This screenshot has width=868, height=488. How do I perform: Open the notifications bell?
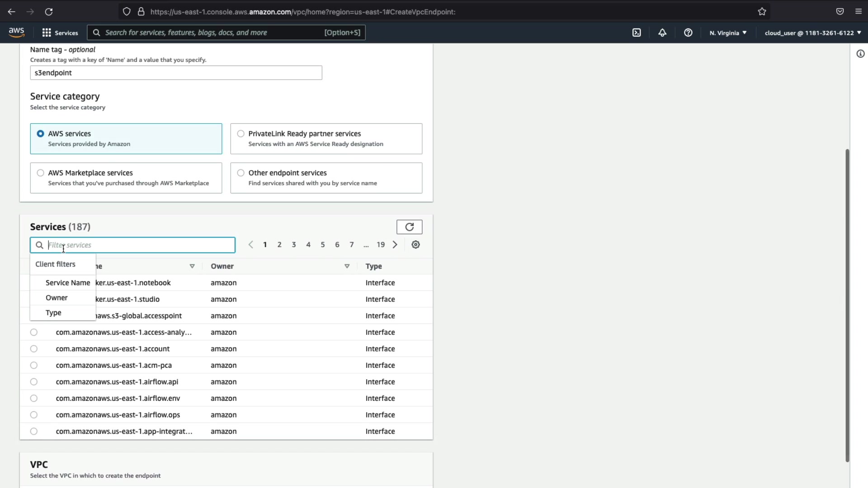coord(662,33)
